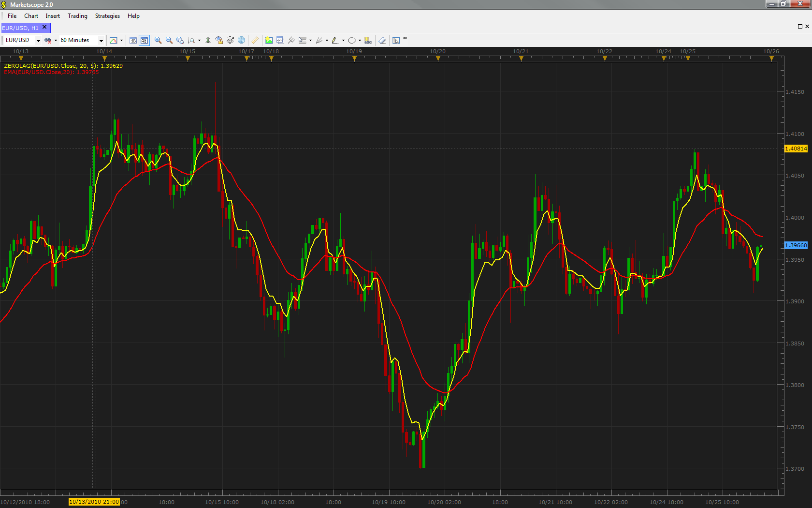This screenshot has height=508, width=812.
Task: Open the Strategies menu
Action: tap(107, 16)
